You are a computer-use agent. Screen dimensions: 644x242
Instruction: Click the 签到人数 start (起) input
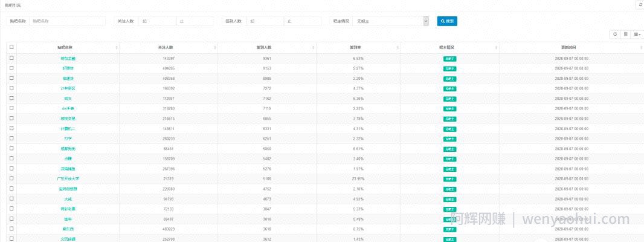(265, 21)
